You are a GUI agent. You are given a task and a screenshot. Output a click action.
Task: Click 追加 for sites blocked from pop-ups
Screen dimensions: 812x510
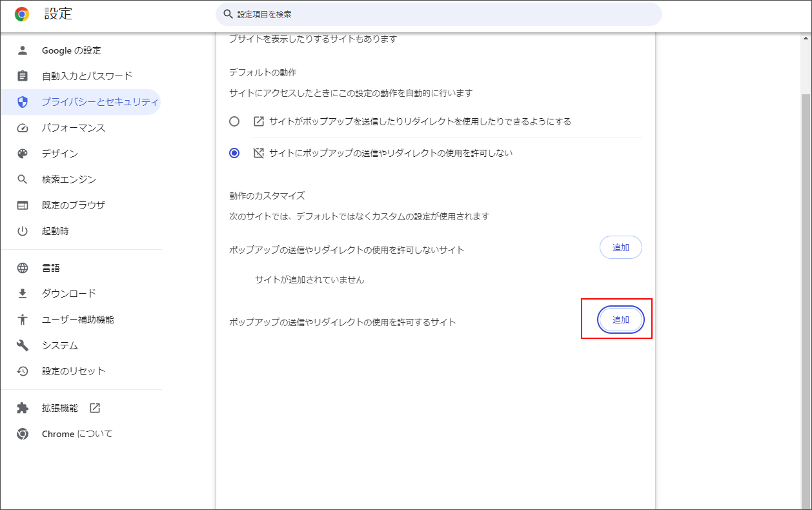620,247
